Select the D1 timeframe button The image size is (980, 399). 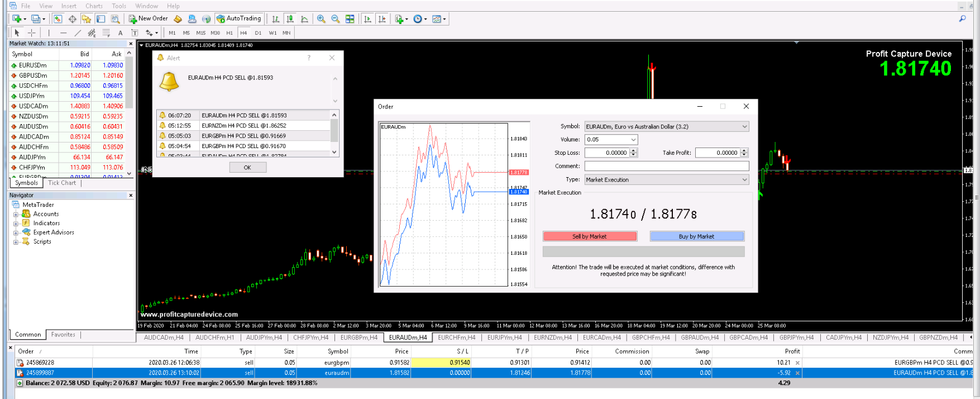click(x=258, y=33)
